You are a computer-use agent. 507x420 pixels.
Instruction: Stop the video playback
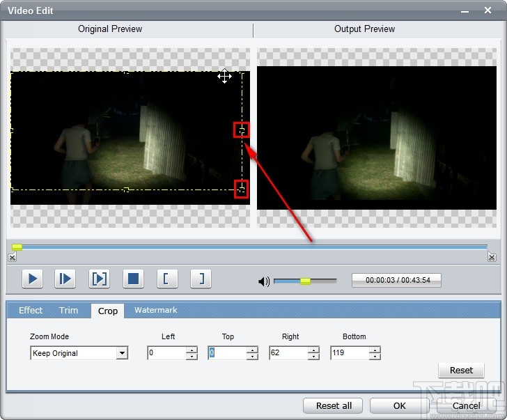pyautogui.click(x=133, y=279)
